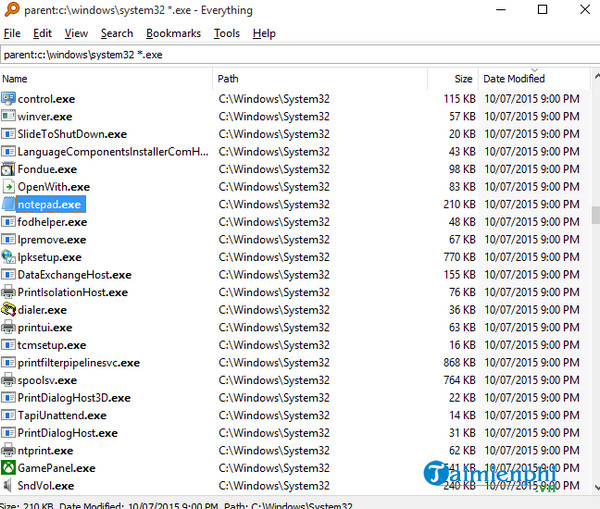Click the winver.exe file icon

[9, 116]
